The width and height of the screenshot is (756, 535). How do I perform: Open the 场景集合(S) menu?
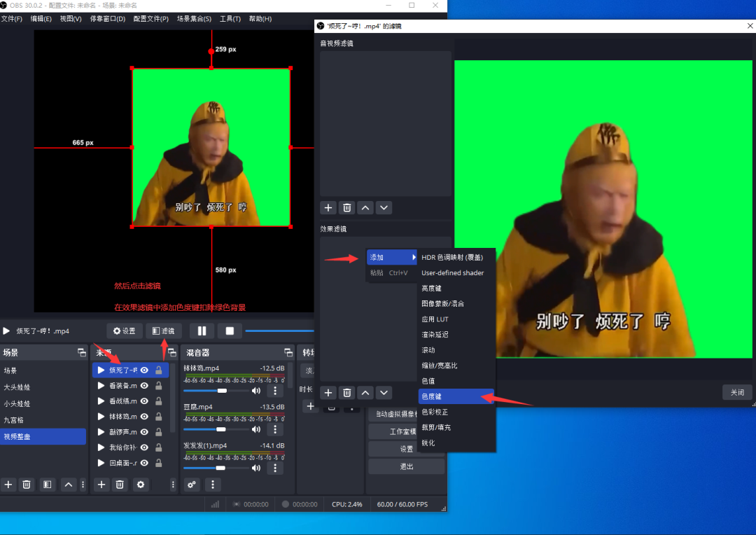(195, 19)
